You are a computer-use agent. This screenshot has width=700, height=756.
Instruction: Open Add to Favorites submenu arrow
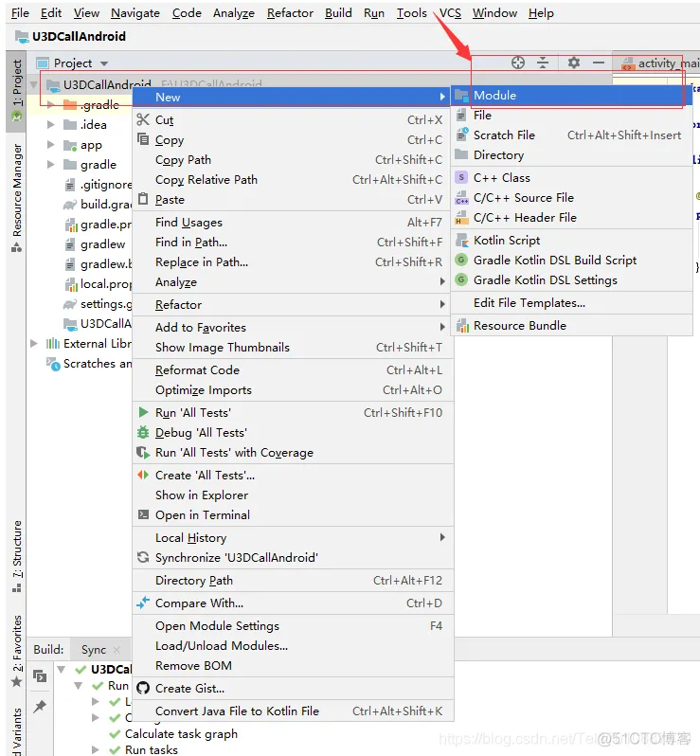pyautogui.click(x=442, y=327)
